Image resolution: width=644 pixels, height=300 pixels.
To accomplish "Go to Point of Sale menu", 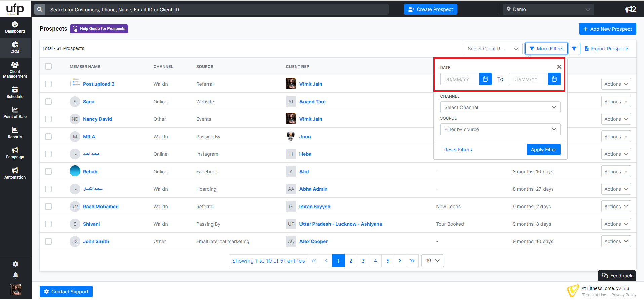I will 15,113.
